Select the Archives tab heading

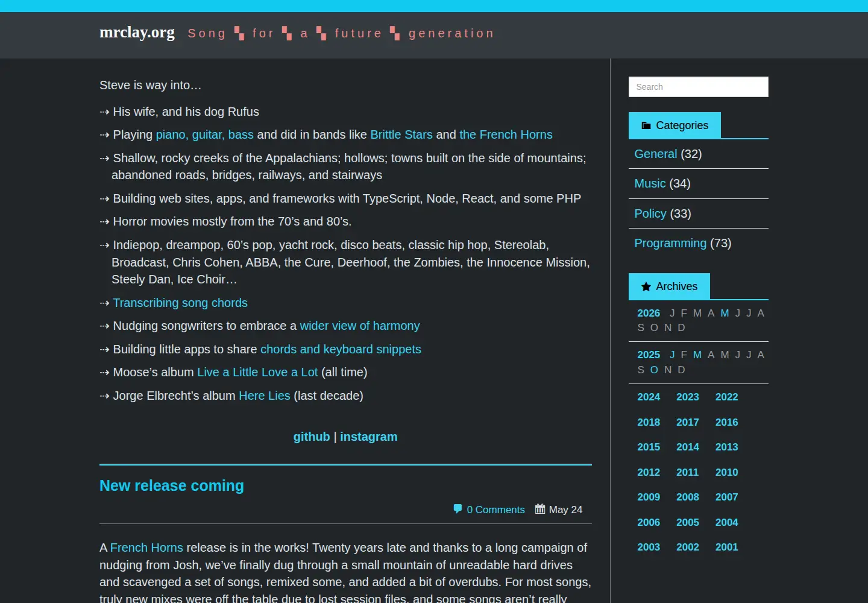(x=669, y=286)
